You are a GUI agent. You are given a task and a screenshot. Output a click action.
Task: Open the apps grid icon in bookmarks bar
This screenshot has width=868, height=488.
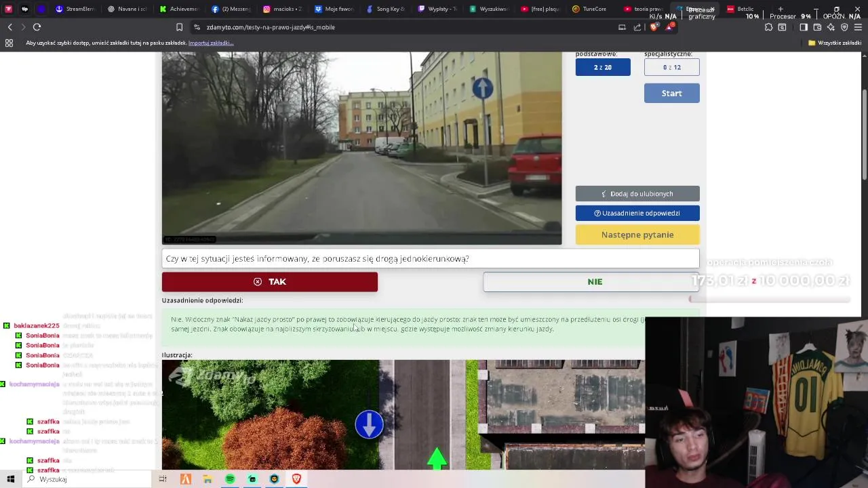point(9,43)
